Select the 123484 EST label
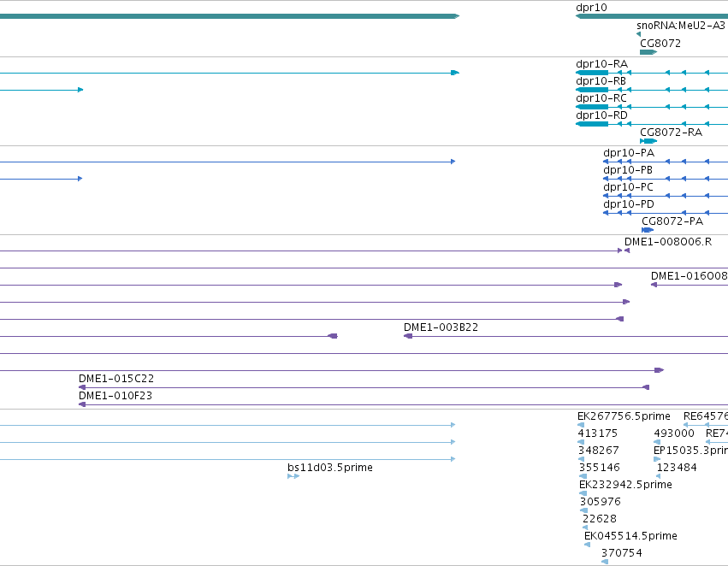This screenshot has width=728, height=566. tap(677, 469)
